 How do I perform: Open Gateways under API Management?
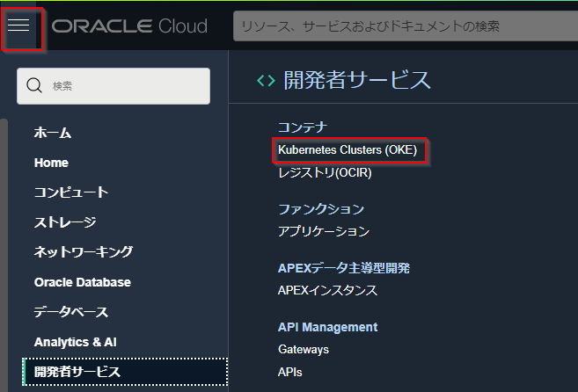coord(304,349)
